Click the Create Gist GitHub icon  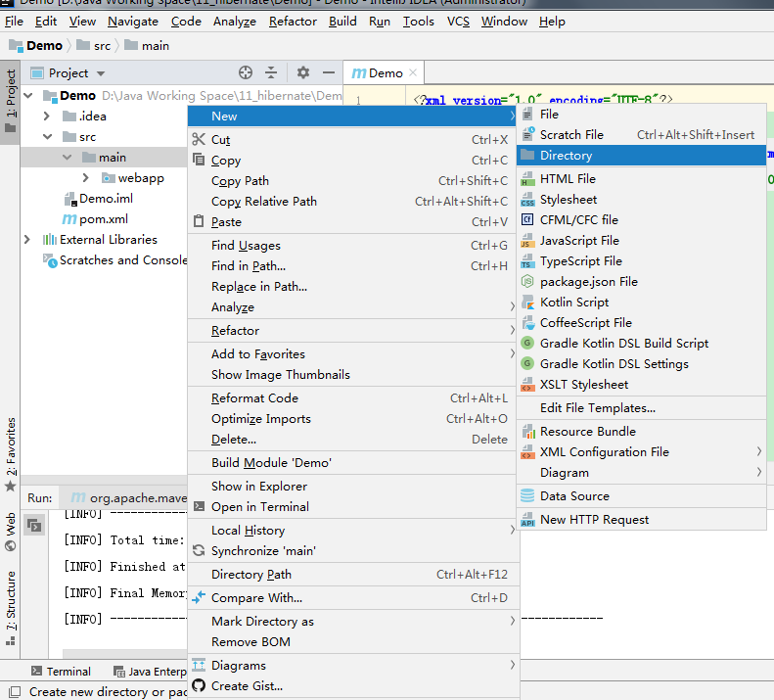pyautogui.click(x=199, y=685)
